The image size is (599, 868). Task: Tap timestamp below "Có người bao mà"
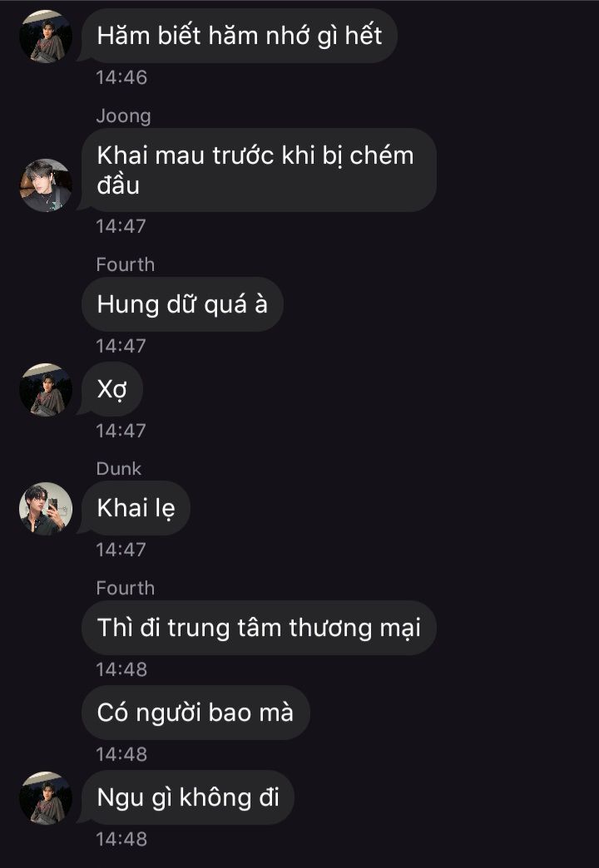(121, 754)
